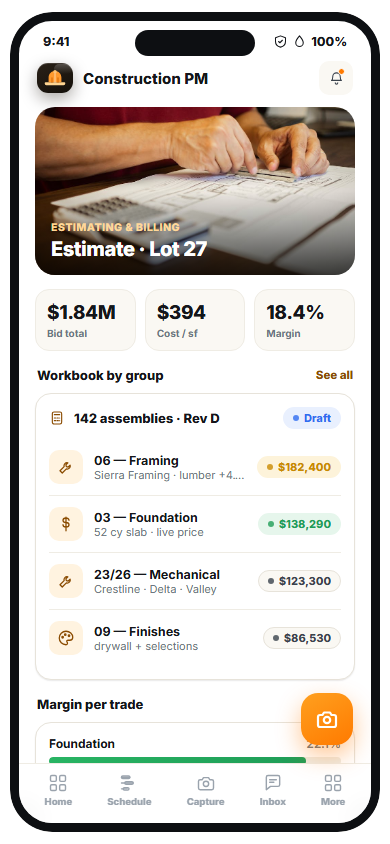
Task: Select the 09 — Finishes row title
Action: [137, 632]
